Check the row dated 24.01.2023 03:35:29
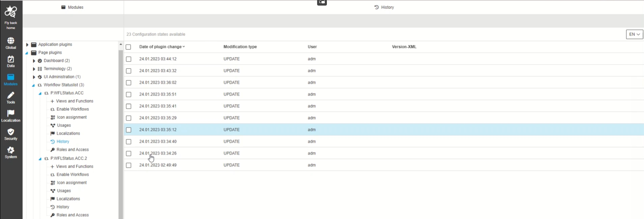The height and width of the screenshot is (219, 644). point(129,118)
